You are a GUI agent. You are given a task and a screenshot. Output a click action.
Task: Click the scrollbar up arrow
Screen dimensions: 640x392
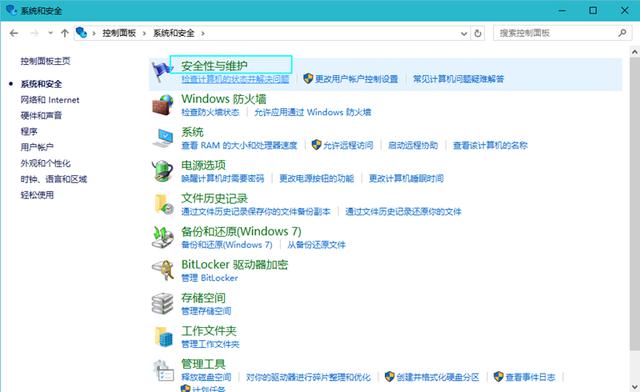click(634, 52)
